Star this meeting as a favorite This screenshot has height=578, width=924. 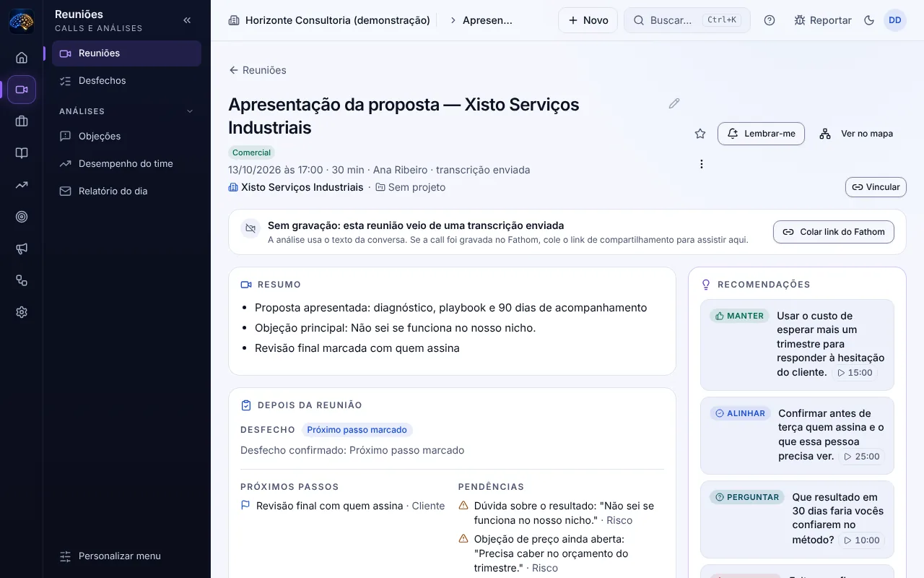tap(700, 134)
